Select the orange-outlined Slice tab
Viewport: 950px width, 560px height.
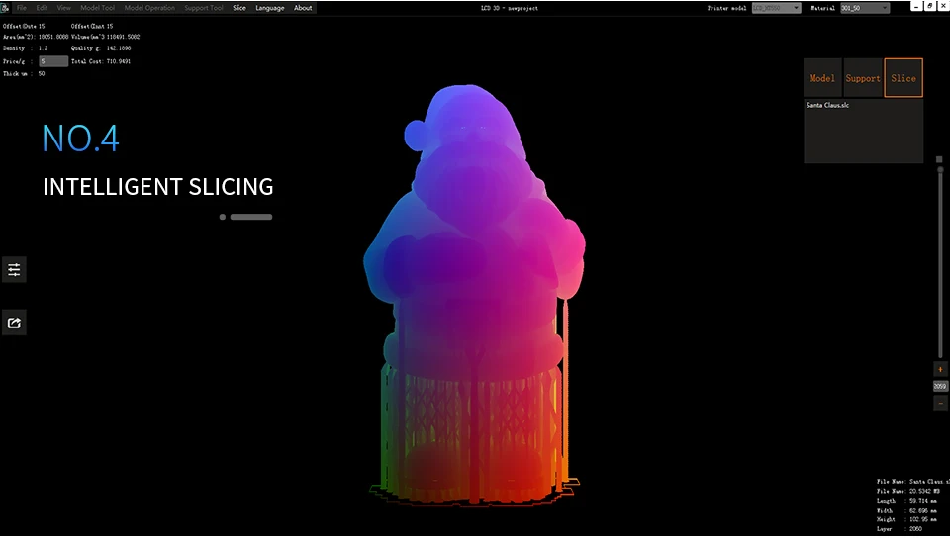click(903, 77)
